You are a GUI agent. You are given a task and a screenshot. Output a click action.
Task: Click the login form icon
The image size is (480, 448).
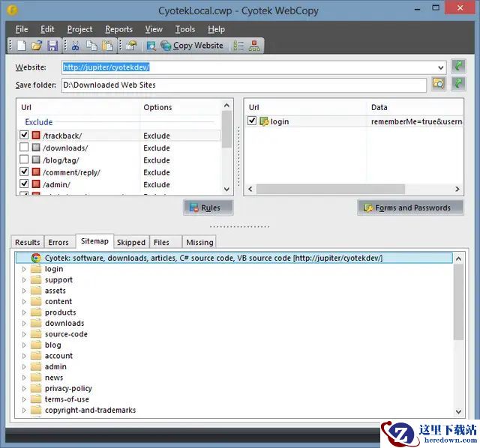(x=264, y=121)
